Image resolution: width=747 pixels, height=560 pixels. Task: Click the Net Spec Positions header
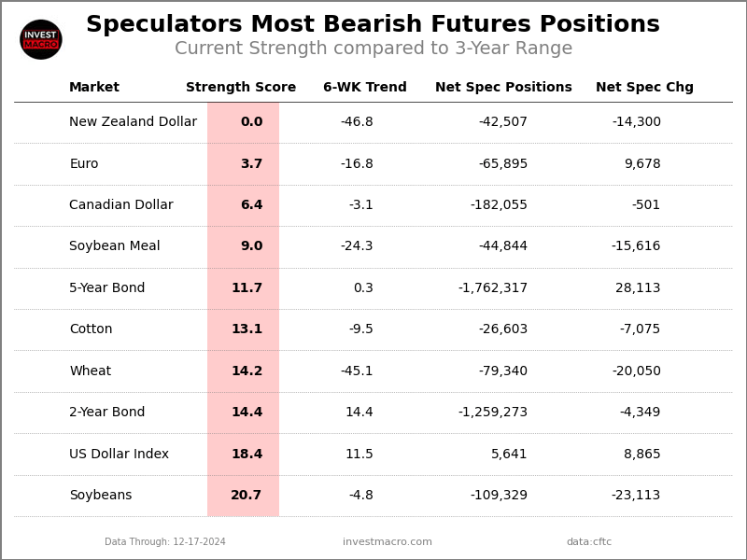tap(503, 88)
